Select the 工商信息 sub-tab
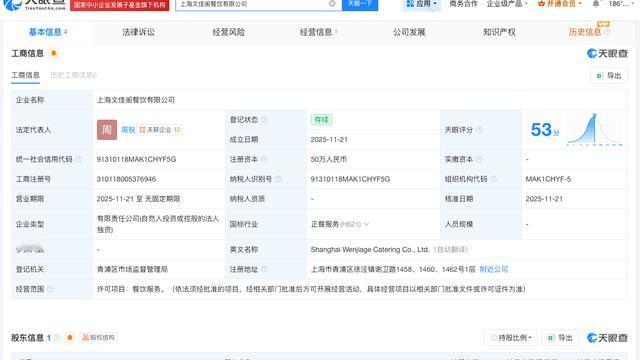 coord(25,76)
